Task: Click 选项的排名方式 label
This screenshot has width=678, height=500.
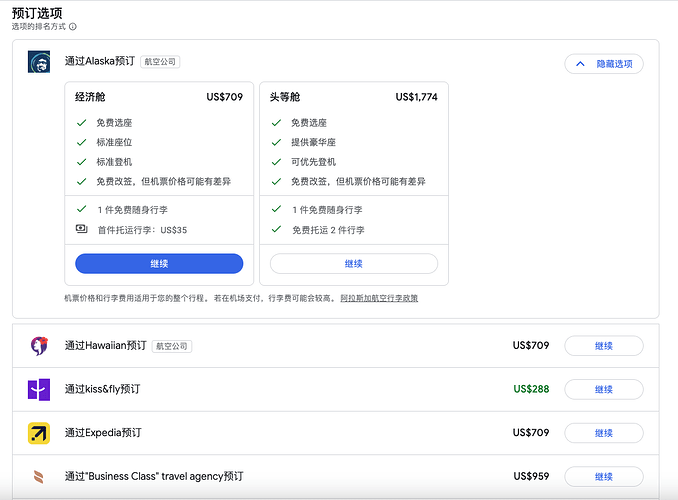Action: (38, 27)
